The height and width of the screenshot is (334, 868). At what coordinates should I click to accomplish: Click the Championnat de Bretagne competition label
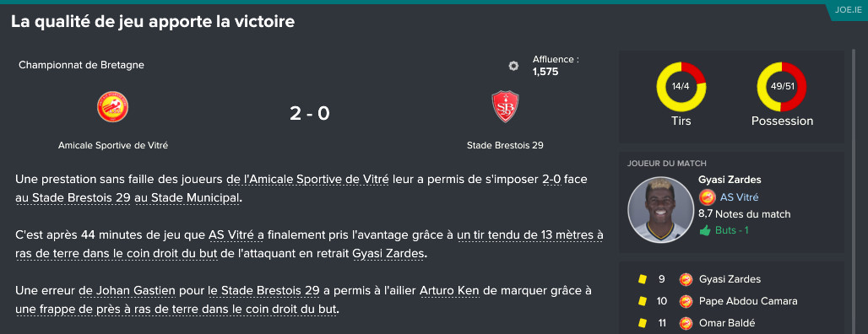tap(81, 65)
